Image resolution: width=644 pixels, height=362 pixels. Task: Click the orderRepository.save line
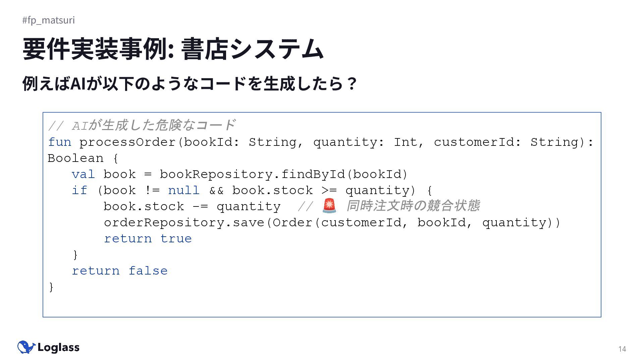tap(332, 223)
